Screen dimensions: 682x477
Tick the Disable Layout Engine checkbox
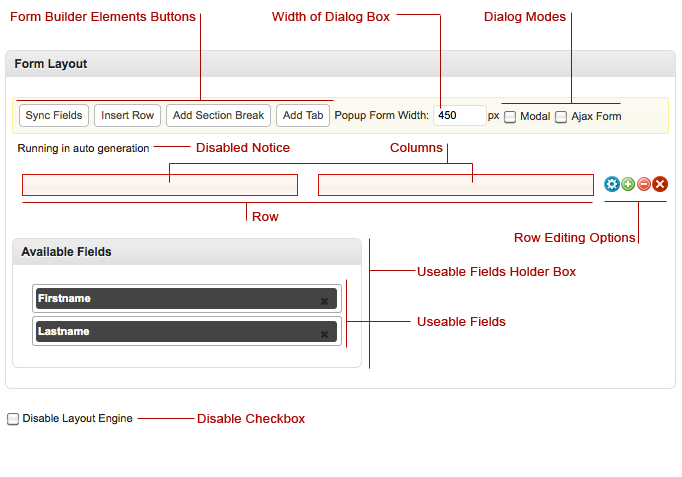tap(13, 419)
